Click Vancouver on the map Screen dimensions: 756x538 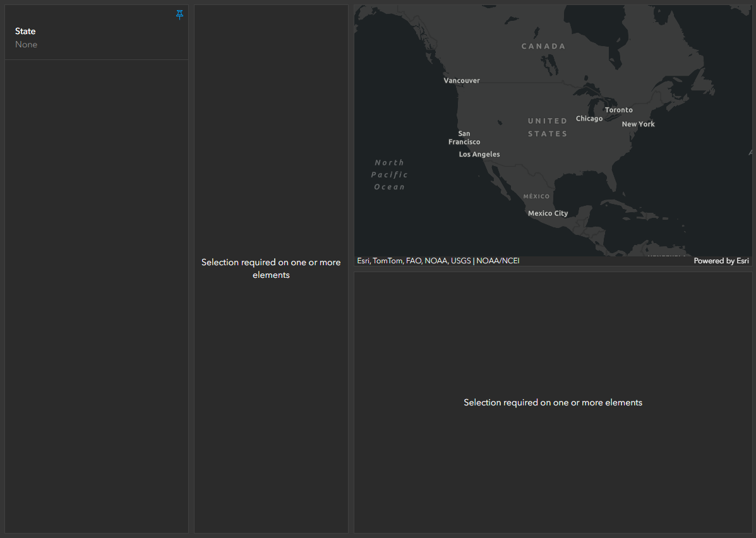[x=462, y=80]
